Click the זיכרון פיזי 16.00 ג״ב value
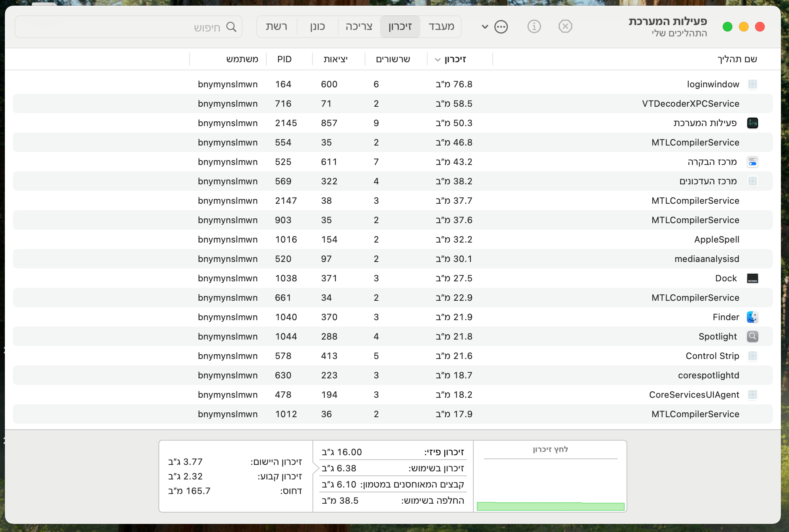The width and height of the screenshot is (789, 532). tap(342, 452)
